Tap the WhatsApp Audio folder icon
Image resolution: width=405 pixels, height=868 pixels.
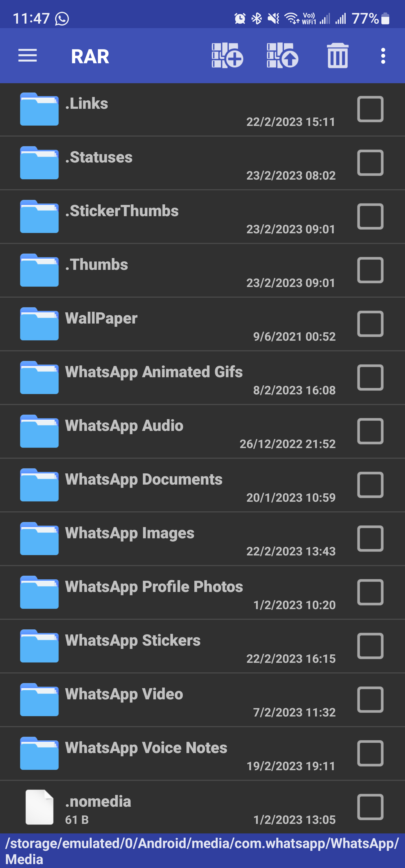click(x=39, y=431)
